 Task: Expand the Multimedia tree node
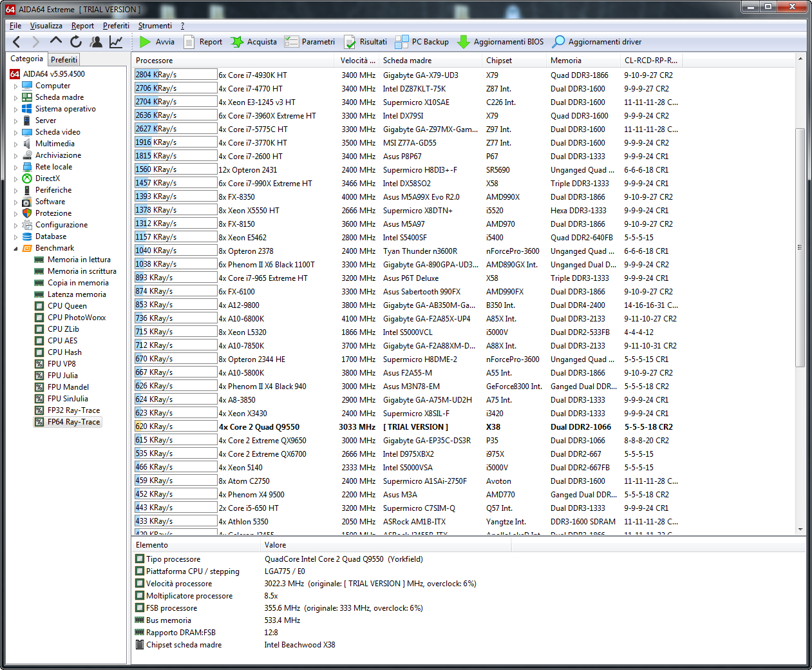tap(15, 144)
